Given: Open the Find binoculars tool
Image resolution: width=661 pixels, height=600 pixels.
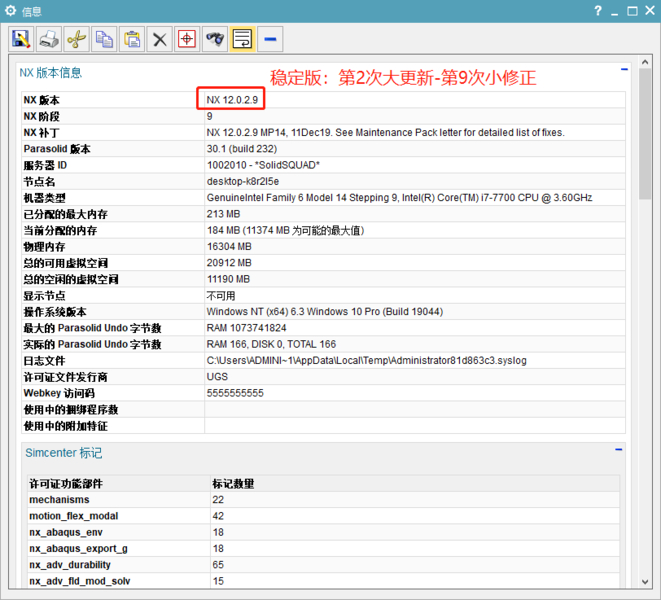Looking at the screenshot, I should (x=215, y=39).
